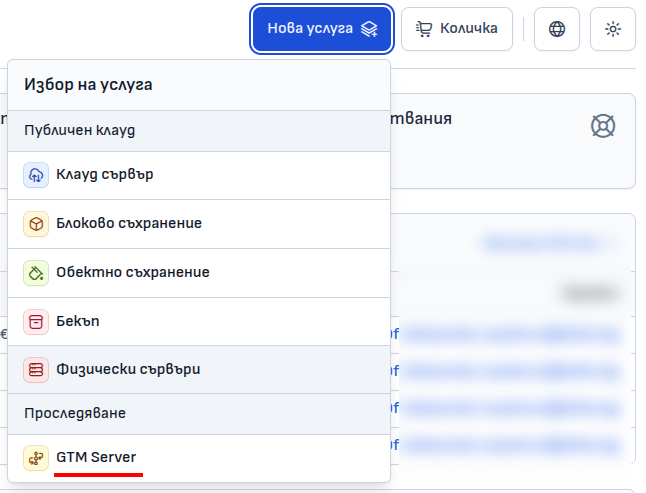Pick Бекъп from the service list

click(x=78, y=321)
